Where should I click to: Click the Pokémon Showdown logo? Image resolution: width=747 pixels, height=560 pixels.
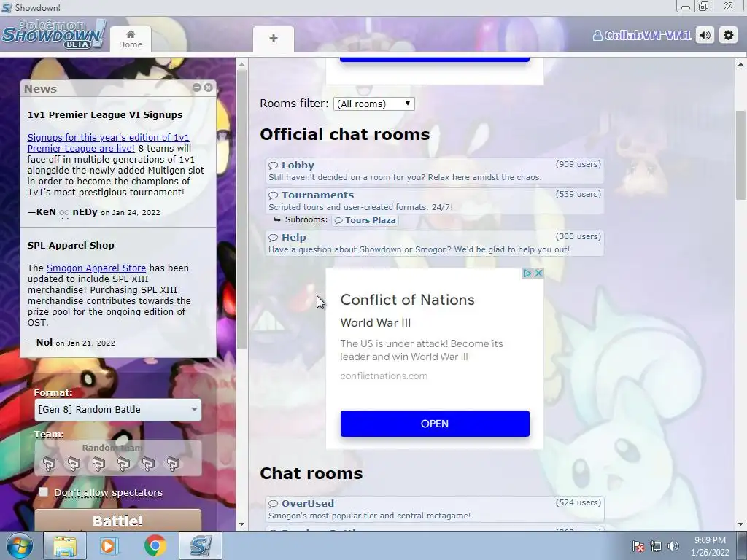tap(53, 34)
